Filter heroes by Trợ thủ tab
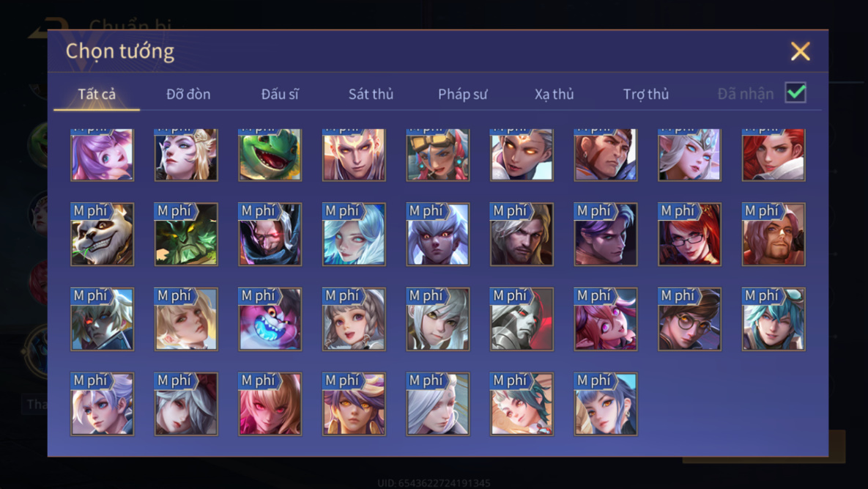868x489 pixels. pos(646,94)
